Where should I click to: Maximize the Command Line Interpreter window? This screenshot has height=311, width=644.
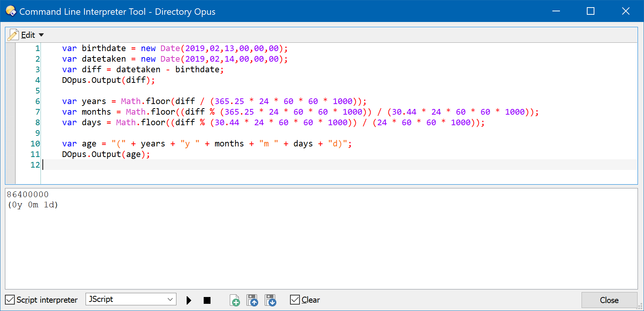coord(591,11)
